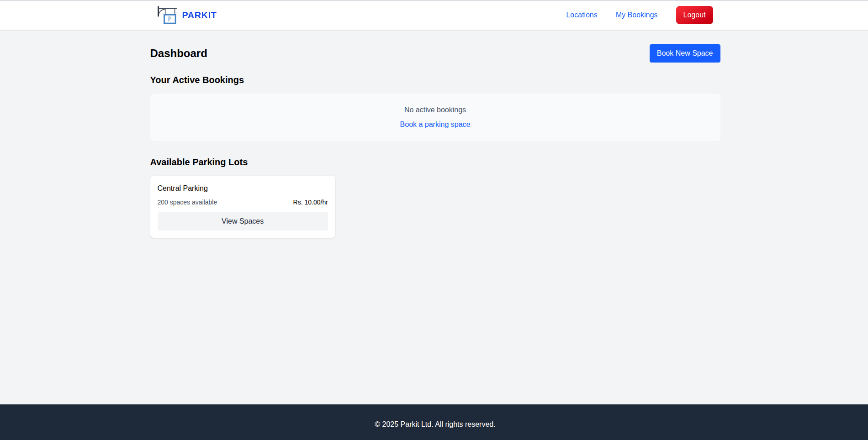Go to Locations in the navigation bar

[582, 15]
